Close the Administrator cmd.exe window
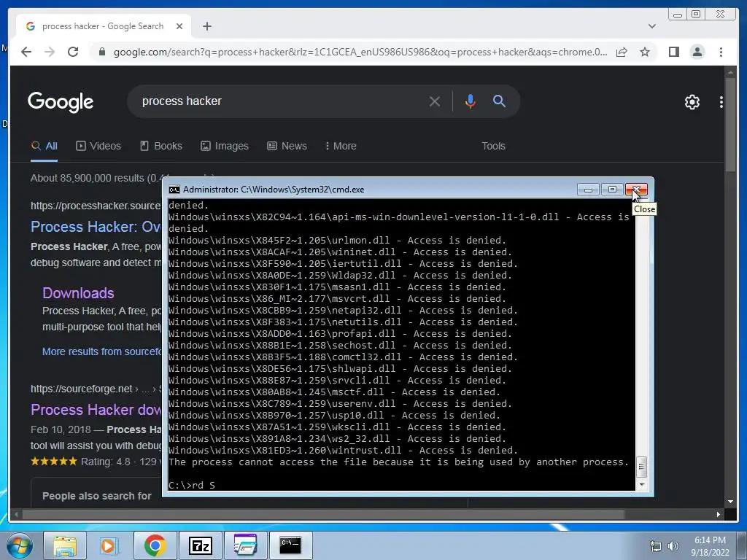Screen dimensions: 747x560 click(636, 190)
